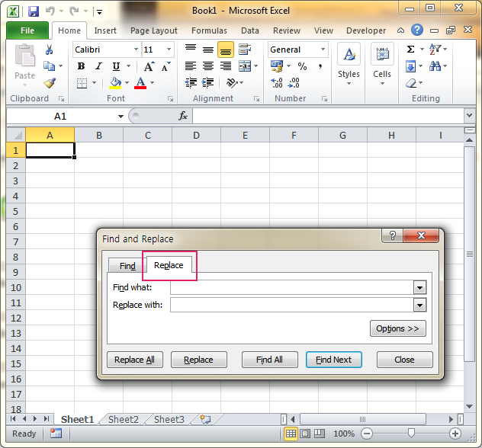Open Replace with history dropdown
Screen dimensions: 482x448
coord(419,306)
